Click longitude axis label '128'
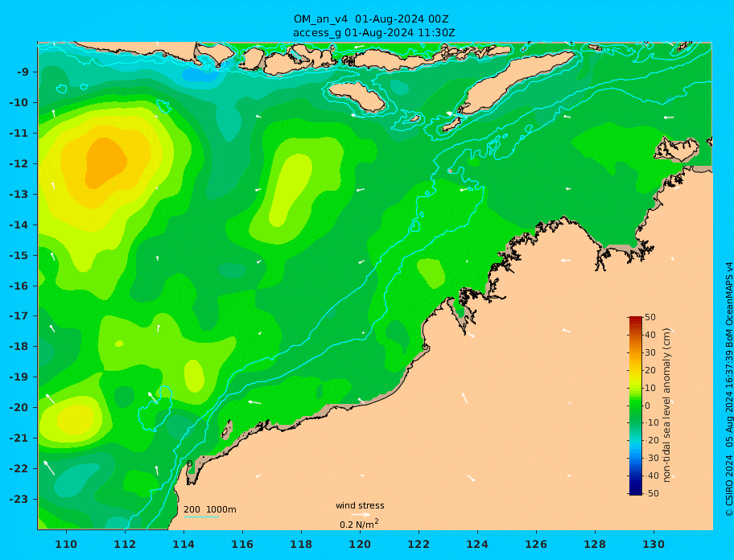Image resolution: width=734 pixels, height=560 pixels. click(x=595, y=544)
